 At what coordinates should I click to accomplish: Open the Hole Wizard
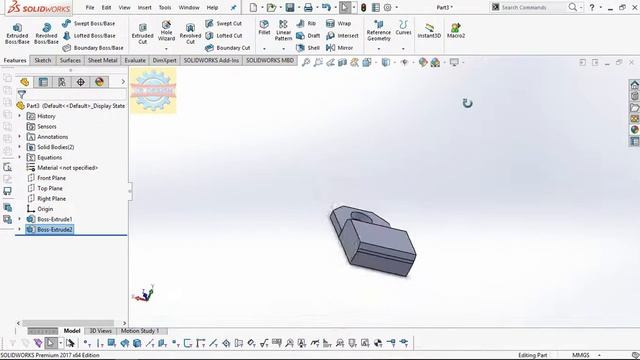pos(166,31)
